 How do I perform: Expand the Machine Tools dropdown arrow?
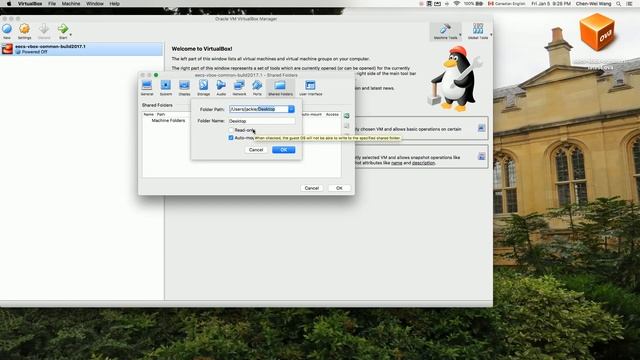[460, 35]
